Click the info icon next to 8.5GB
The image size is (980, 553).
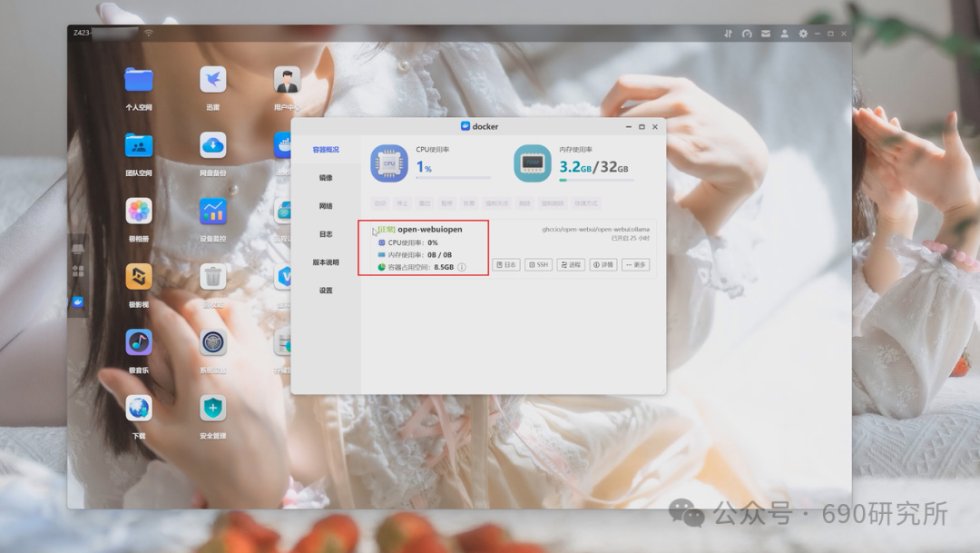[x=462, y=267]
